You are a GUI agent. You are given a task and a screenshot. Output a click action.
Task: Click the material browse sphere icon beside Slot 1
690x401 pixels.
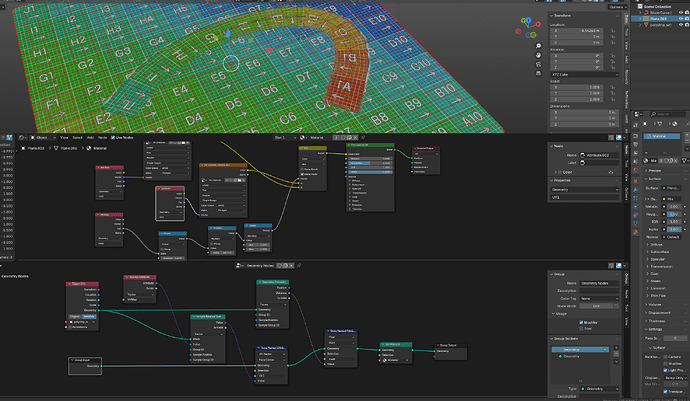(304, 138)
